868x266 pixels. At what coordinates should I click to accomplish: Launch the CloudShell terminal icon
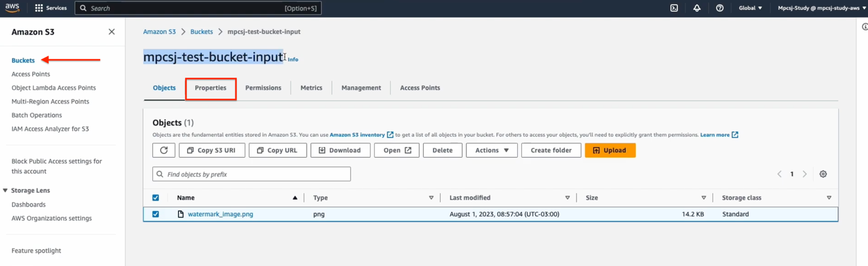pos(674,8)
